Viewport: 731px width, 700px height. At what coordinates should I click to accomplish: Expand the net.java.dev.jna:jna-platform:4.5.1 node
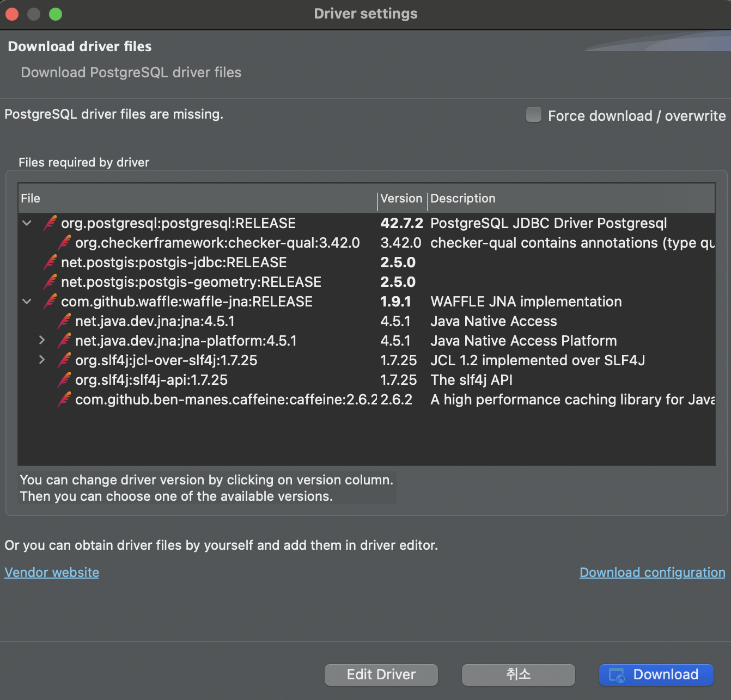pyautogui.click(x=42, y=341)
